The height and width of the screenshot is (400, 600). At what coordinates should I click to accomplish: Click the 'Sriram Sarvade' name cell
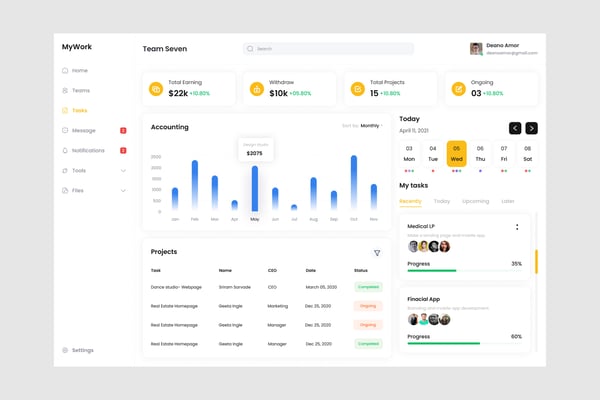pyautogui.click(x=235, y=287)
